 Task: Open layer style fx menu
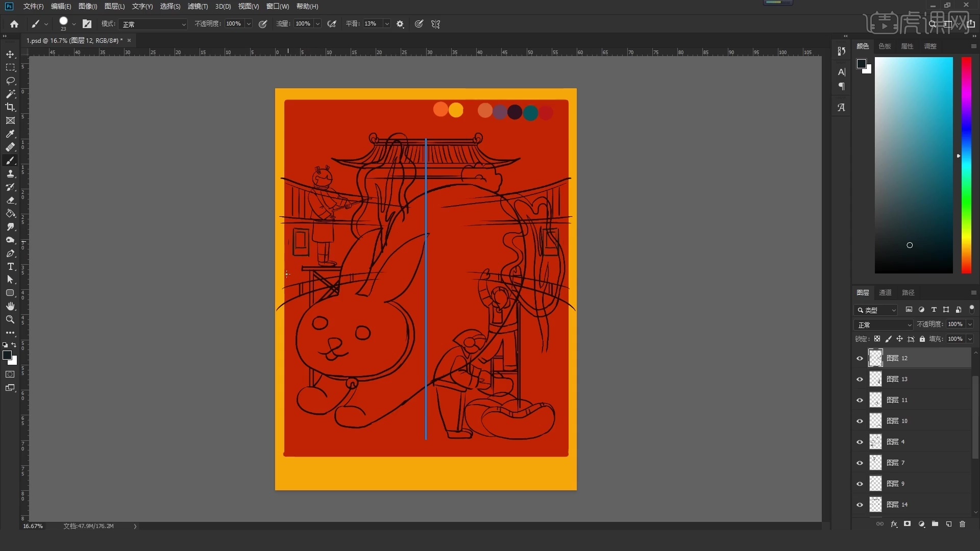pos(894,524)
